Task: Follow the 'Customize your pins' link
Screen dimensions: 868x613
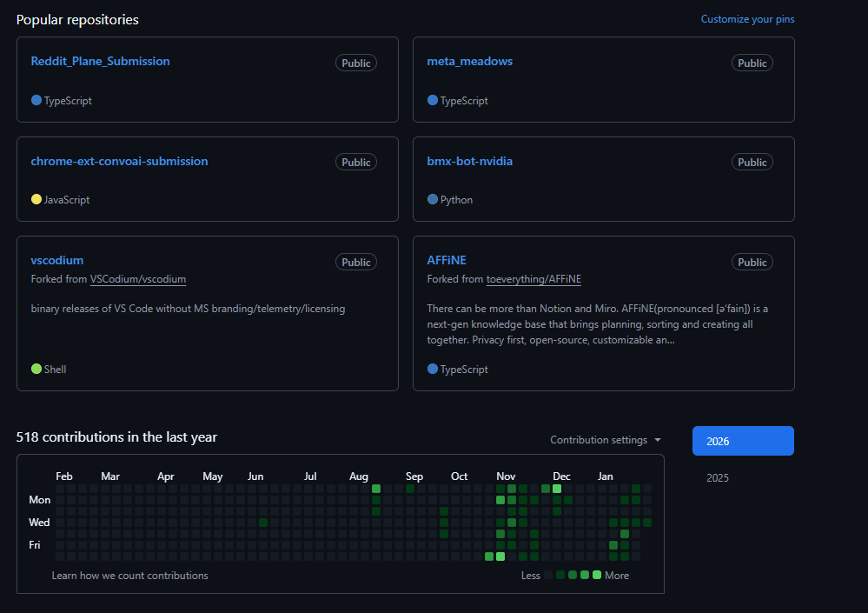Action: pyautogui.click(x=747, y=18)
